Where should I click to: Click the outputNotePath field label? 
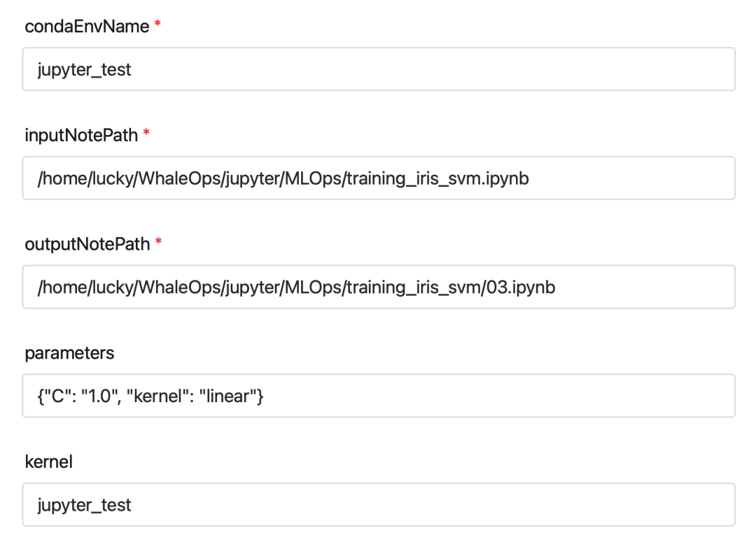click(87, 244)
